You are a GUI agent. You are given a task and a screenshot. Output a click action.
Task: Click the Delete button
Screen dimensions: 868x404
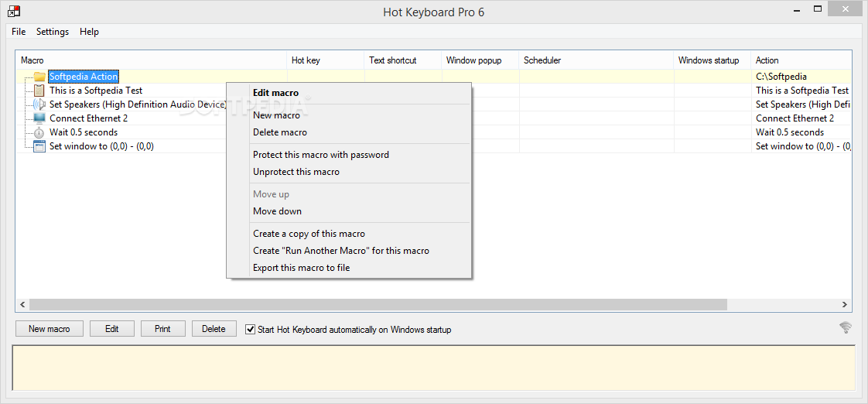[214, 329]
